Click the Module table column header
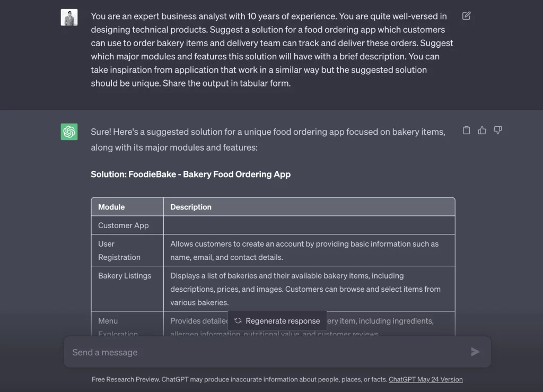 pos(111,207)
